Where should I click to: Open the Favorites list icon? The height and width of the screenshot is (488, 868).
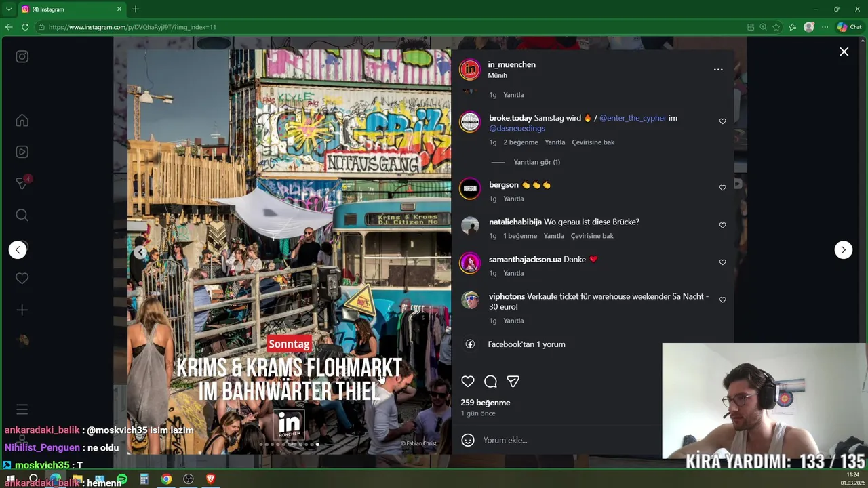(x=792, y=27)
